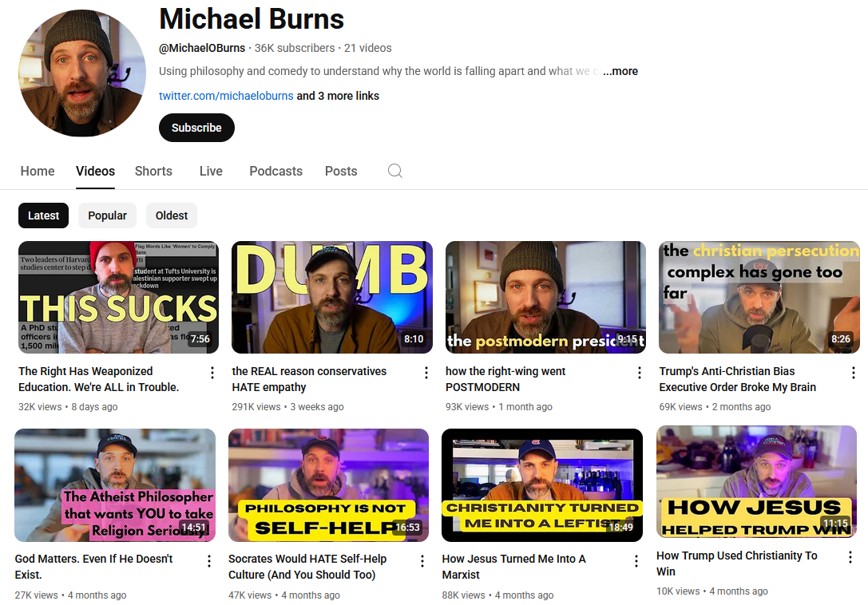
Task: Open three-dot menu for 'God Matters' video
Action: (209, 560)
